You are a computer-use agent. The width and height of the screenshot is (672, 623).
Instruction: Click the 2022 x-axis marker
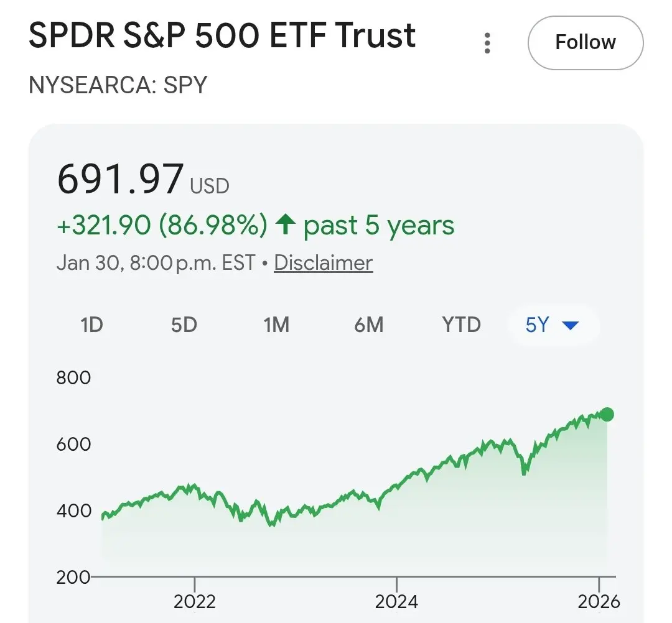pyautogui.click(x=195, y=601)
